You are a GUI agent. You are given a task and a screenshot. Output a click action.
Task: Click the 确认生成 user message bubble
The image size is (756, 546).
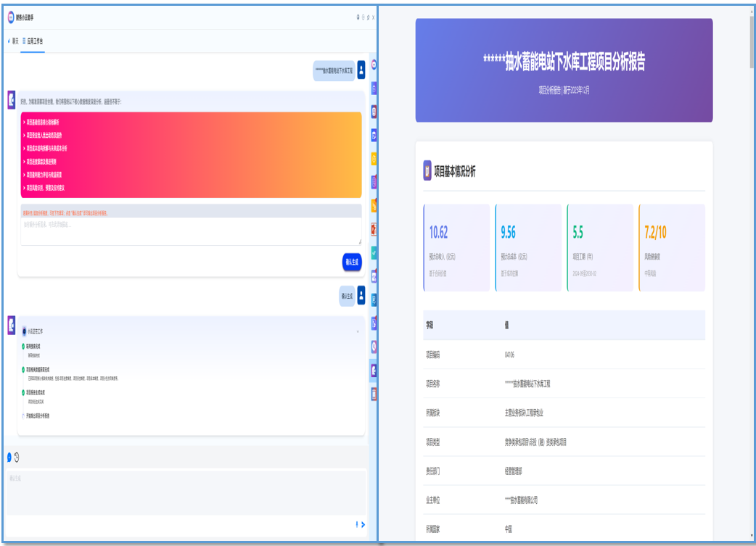(x=347, y=296)
